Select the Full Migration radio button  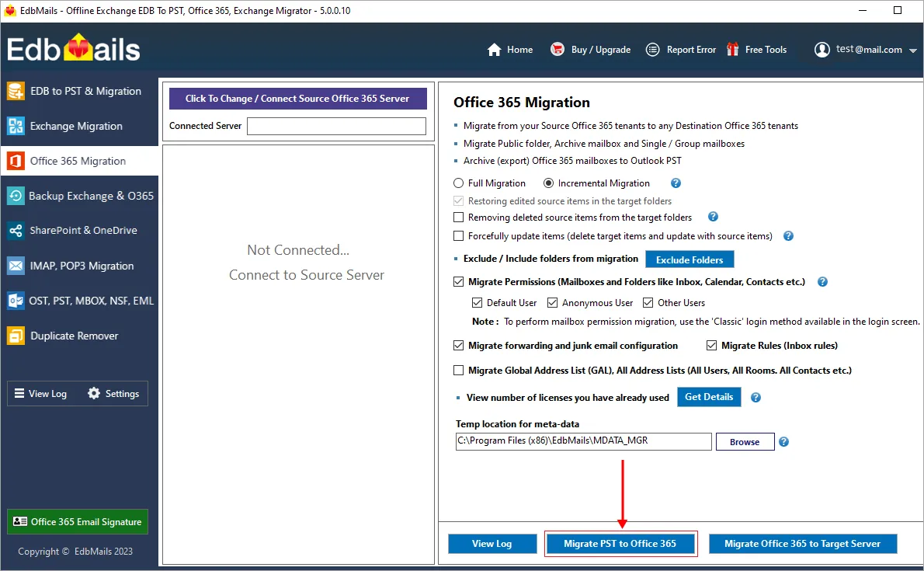(460, 183)
